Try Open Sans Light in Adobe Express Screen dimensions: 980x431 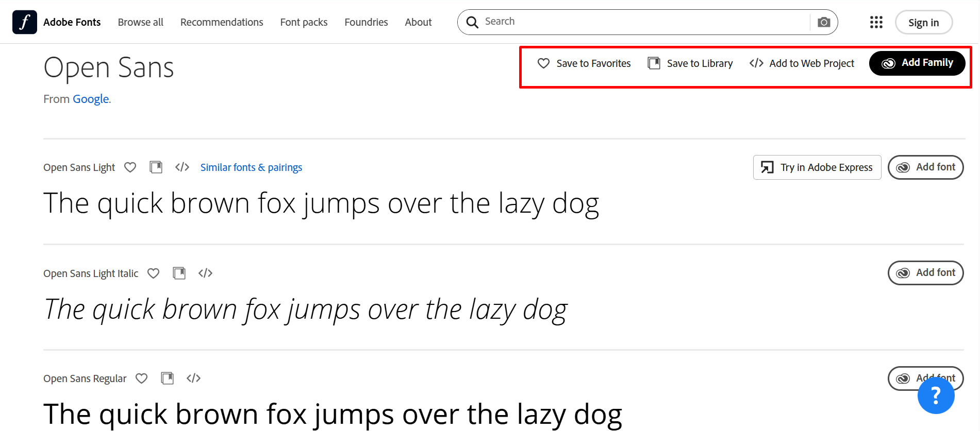[x=817, y=167]
